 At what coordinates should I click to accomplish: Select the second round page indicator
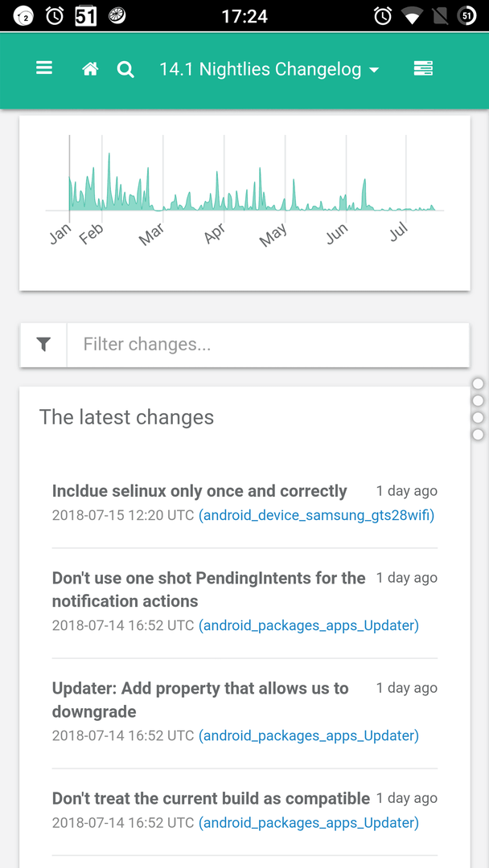478,400
